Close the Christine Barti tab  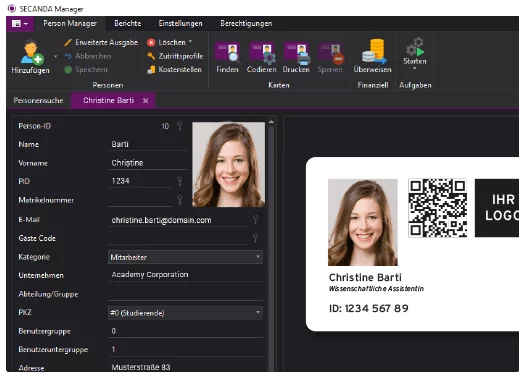(x=145, y=101)
